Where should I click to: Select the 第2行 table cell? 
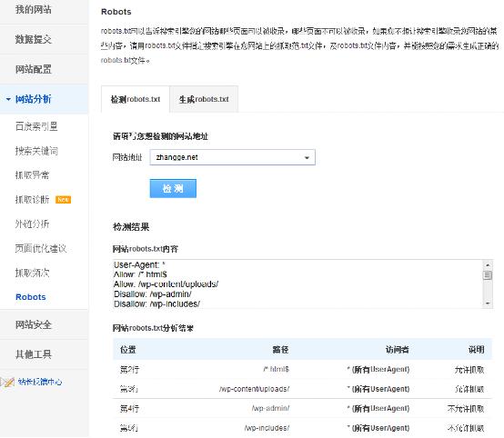[x=129, y=370]
